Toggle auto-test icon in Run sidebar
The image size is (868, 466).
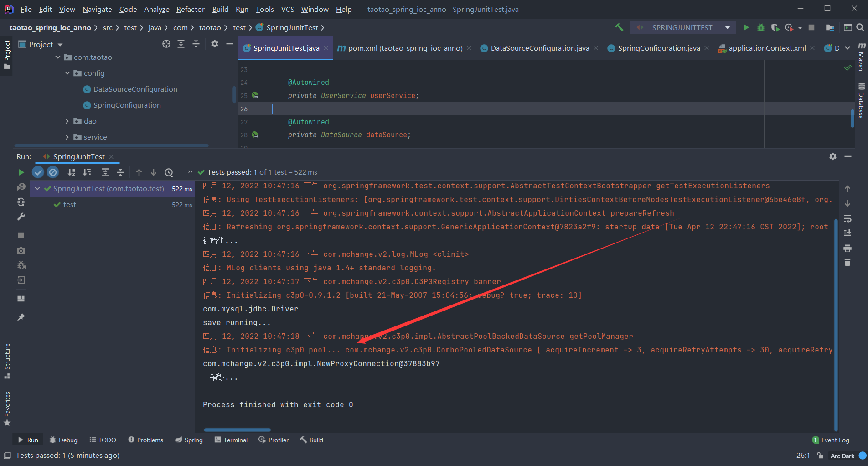[x=21, y=202]
